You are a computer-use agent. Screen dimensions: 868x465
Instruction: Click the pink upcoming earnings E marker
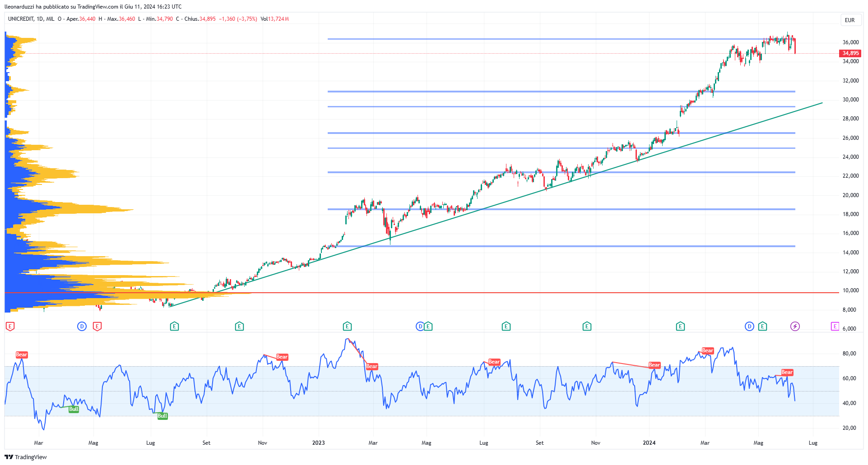(x=835, y=326)
